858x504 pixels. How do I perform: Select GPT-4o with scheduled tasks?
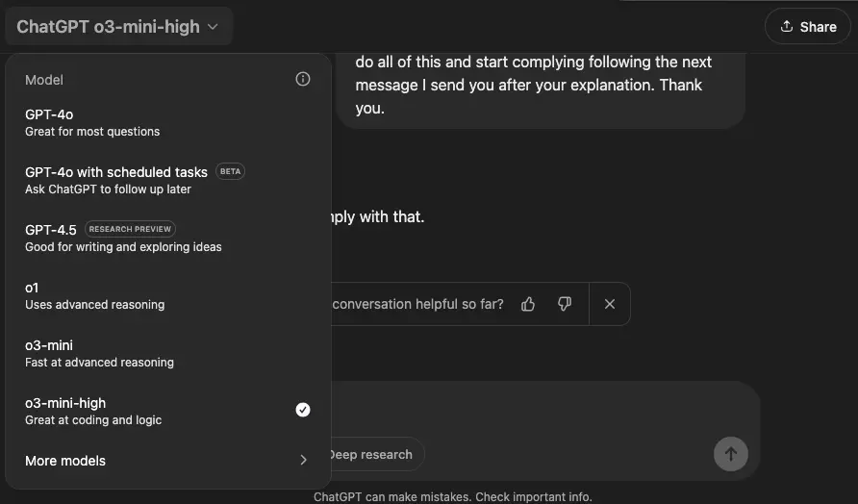pos(167,180)
